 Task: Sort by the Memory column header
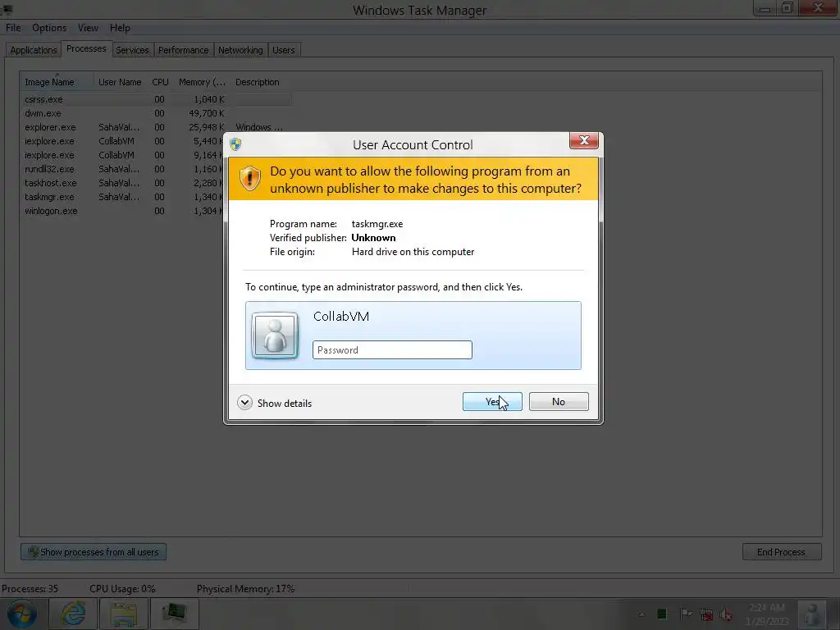tap(202, 82)
